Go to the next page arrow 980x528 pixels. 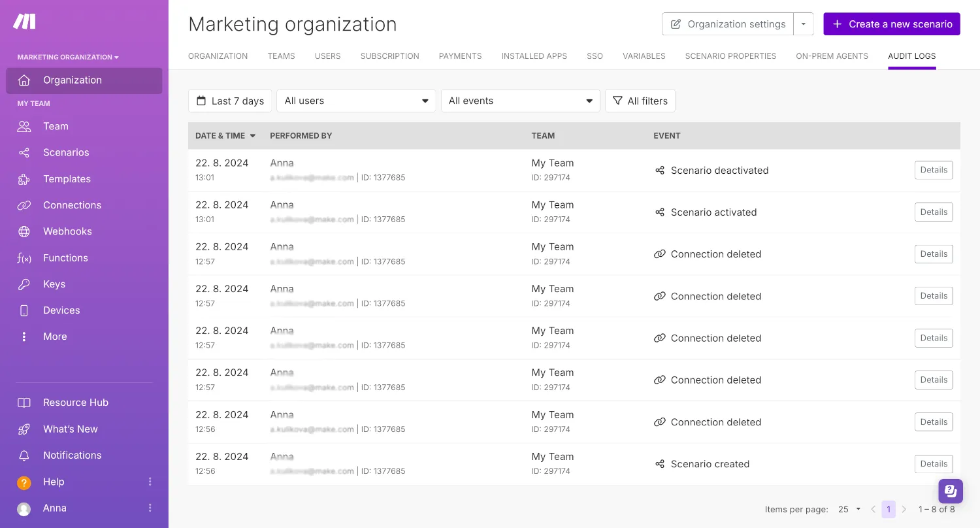pos(904,509)
